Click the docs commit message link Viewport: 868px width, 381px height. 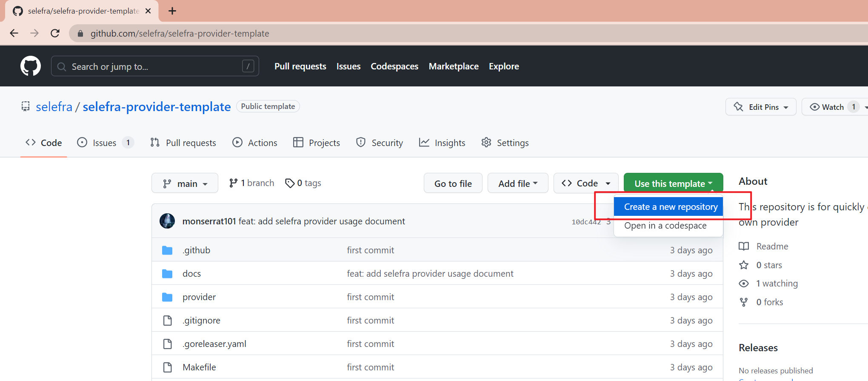[x=430, y=274]
